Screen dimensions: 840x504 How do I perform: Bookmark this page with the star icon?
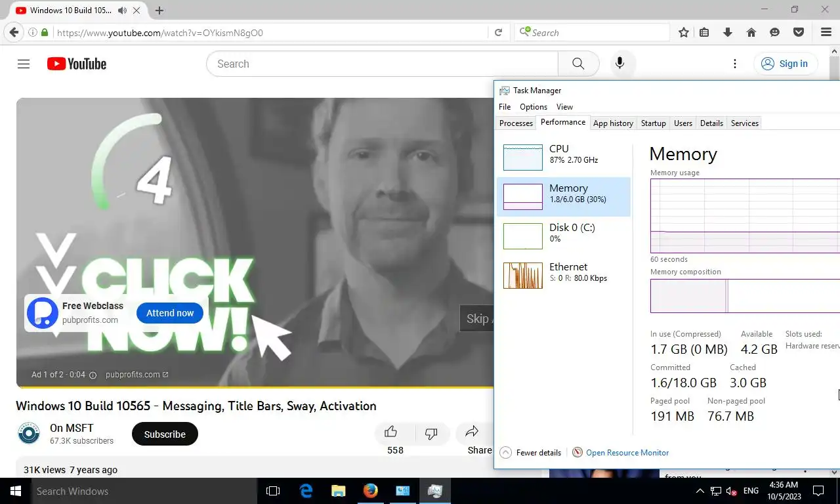(684, 32)
